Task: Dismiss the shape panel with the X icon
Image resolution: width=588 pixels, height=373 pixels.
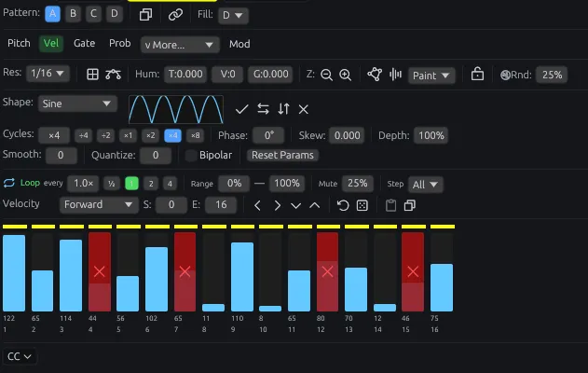Action: 304,109
